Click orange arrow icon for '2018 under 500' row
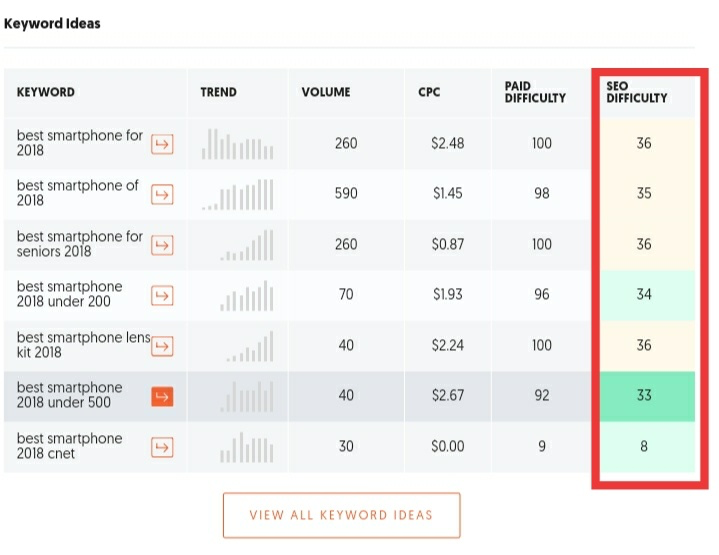Viewport: 719px width, 555px height. pos(162,396)
